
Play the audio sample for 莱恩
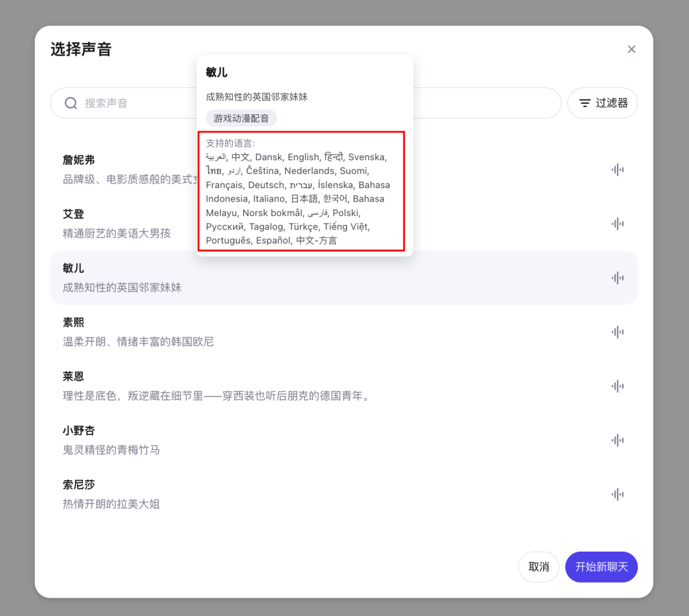[x=617, y=385]
